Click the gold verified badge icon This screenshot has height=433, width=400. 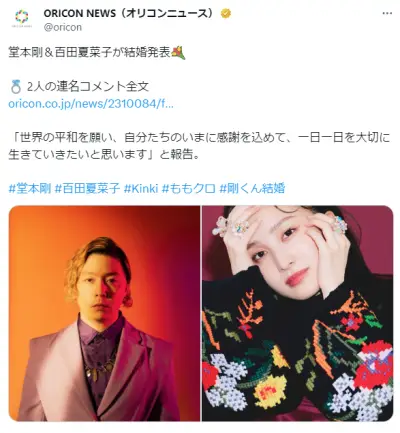(x=226, y=14)
